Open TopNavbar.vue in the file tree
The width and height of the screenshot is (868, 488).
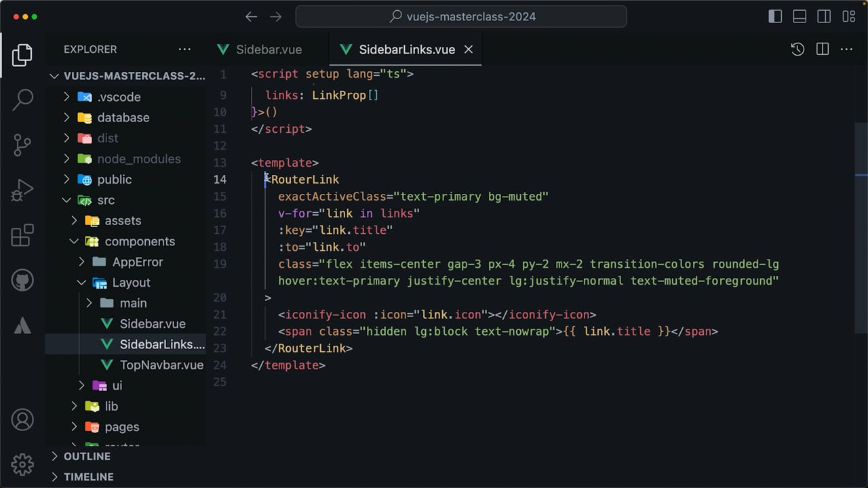[125, 365]
